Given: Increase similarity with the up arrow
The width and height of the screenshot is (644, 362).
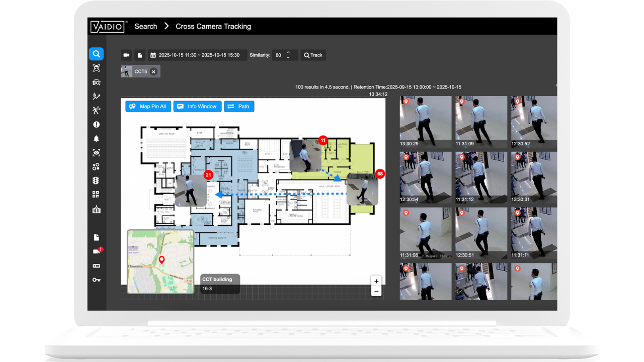Looking at the screenshot, I should point(288,52).
